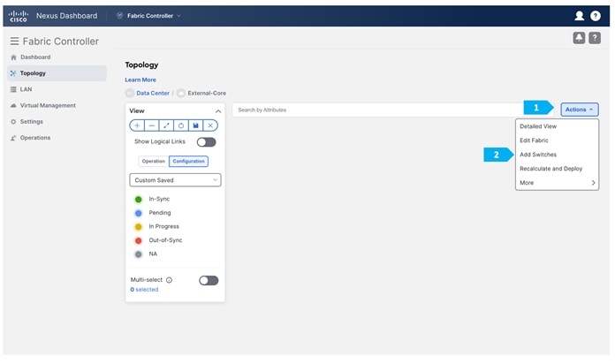The height and width of the screenshot is (364, 615).
Task: Click the Out-of-Sync legend label
Action: pyautogui.click(x=165, y=240)
